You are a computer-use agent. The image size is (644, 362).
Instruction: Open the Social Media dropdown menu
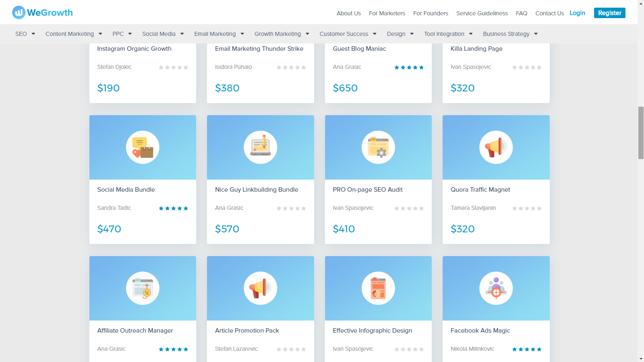click(163, 34)
